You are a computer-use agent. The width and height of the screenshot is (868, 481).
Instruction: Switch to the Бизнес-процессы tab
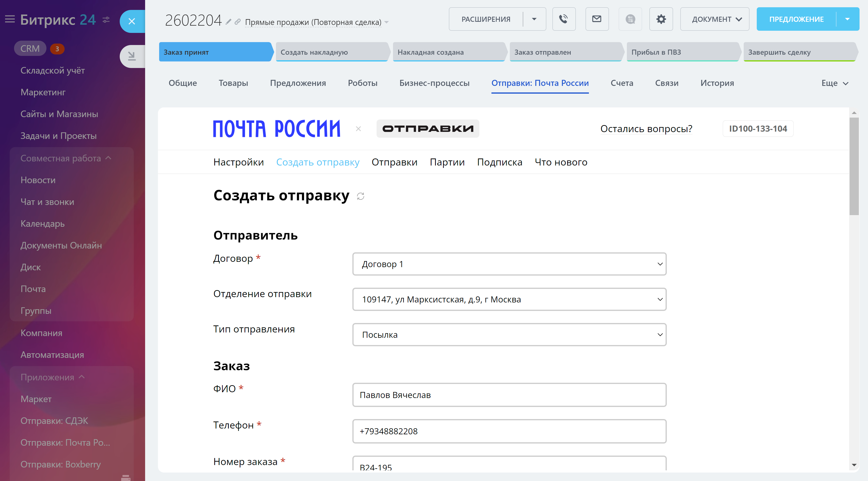434,83
